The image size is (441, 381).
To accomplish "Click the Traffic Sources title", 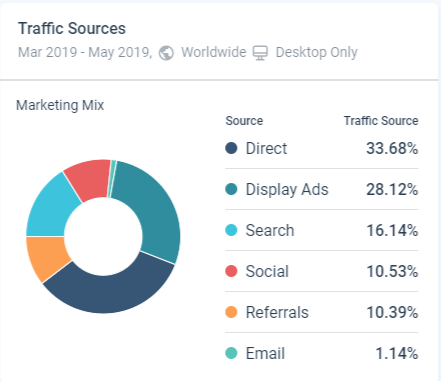I will click(72, 28).
